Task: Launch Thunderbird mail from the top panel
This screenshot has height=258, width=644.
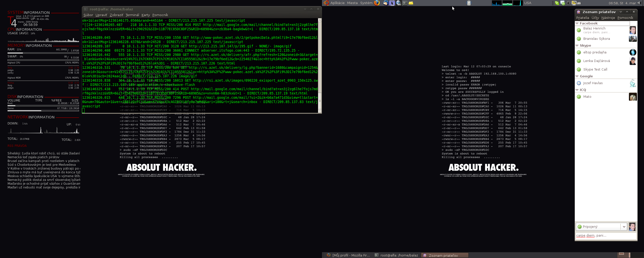Action: (385, 3)
